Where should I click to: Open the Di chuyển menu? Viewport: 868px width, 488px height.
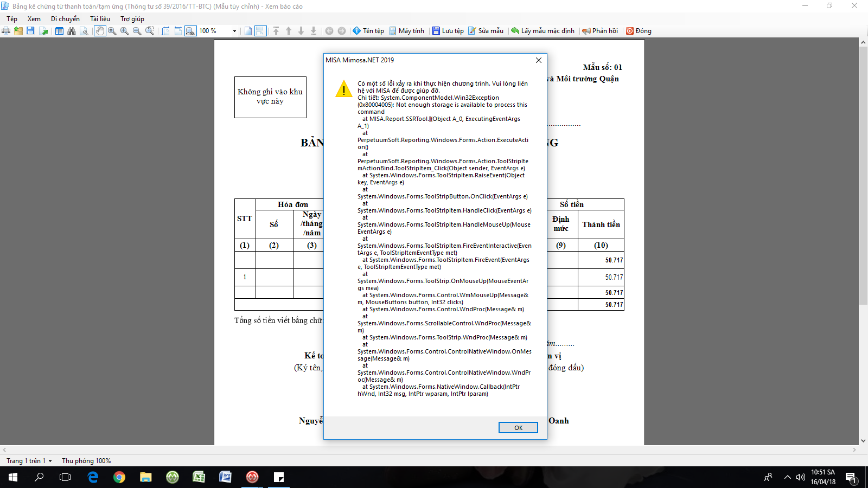65,19
